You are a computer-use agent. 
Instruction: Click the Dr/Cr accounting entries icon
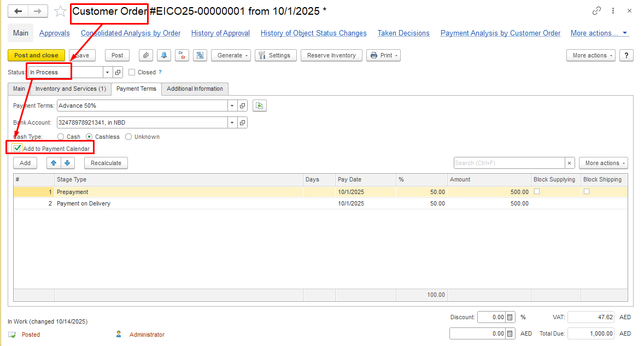182,55
